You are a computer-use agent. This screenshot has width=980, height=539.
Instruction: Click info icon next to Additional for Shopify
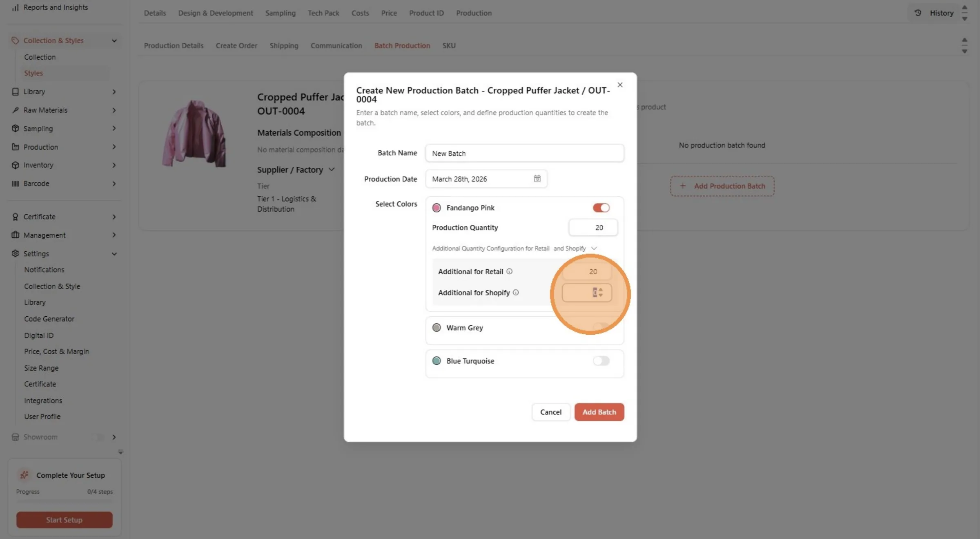point(516,293)
